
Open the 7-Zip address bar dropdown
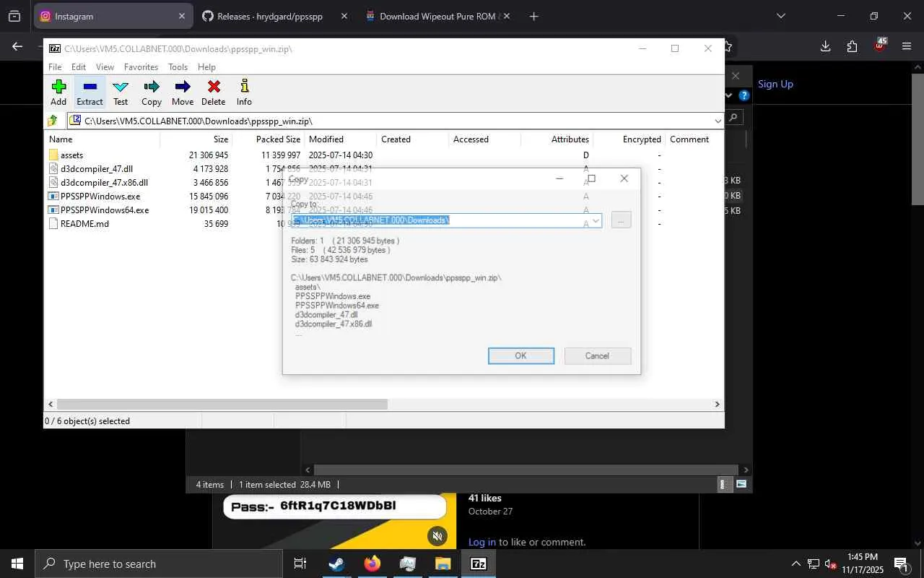(x=718, y=121)
